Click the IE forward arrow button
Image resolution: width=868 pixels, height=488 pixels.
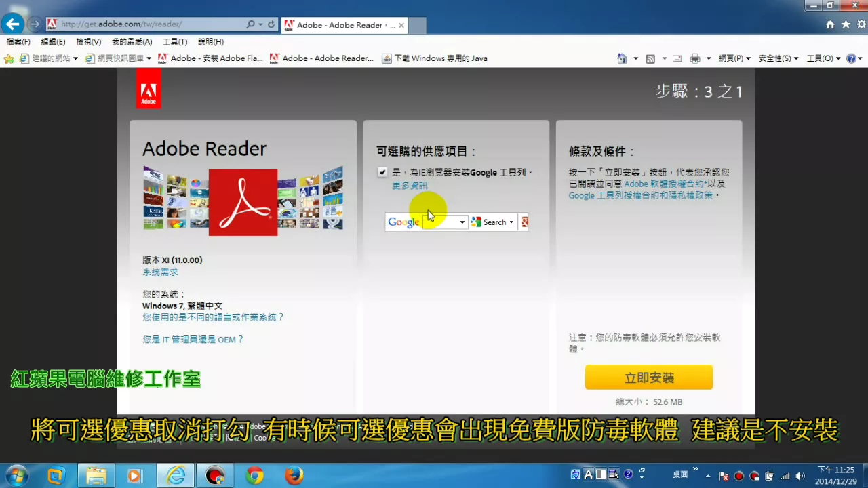point(35,24)
